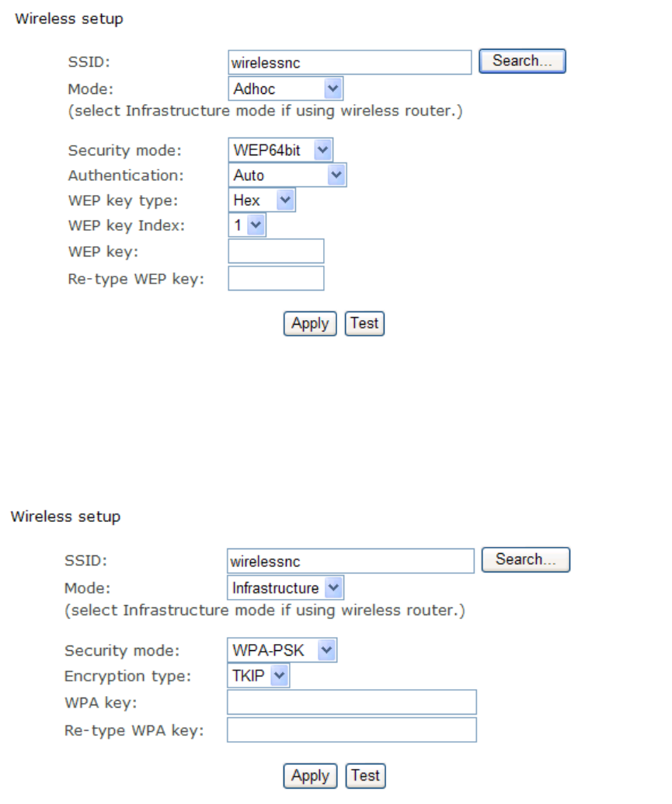This screenshot has height=804, width=672.
Task: Open the Adhoc Mode dropdown
Action: [x=286, y=89]
